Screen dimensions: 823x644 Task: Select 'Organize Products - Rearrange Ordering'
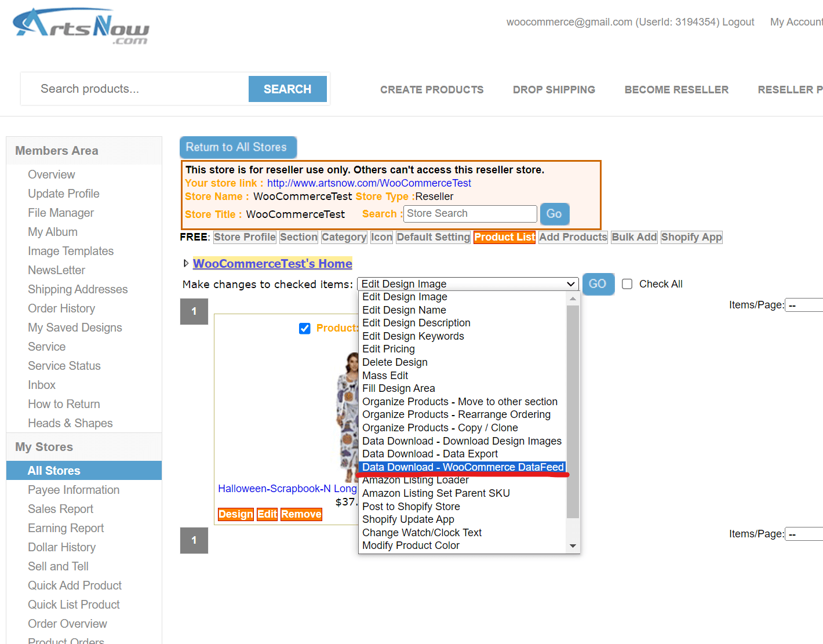pyautogui.click(x=456, y=414)
